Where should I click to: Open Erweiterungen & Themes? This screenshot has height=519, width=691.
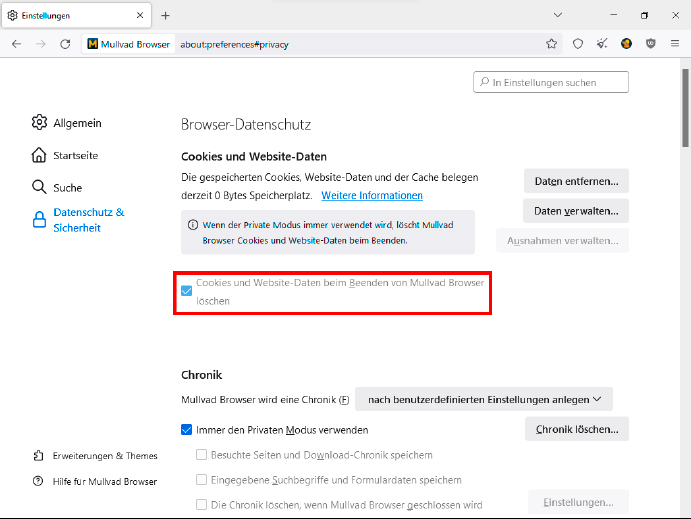click(95, 456)
